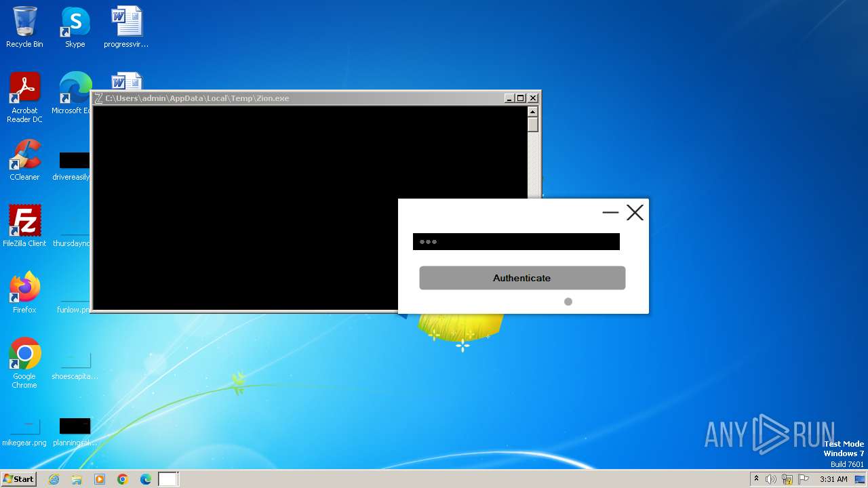Close the Zion.exe console window
Viewport: 868px width, 488px height.
coord(533,98)
